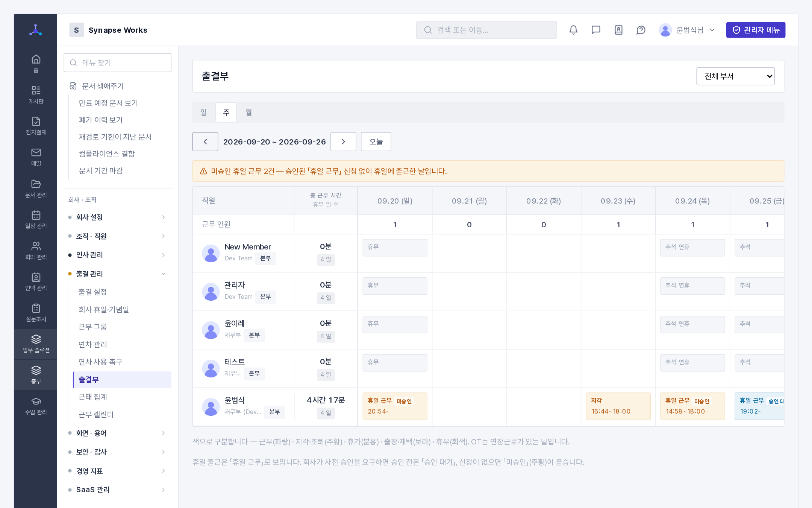Open 윤범식 휴일 근무 20:54~ entry

click(x=395, y=406)
